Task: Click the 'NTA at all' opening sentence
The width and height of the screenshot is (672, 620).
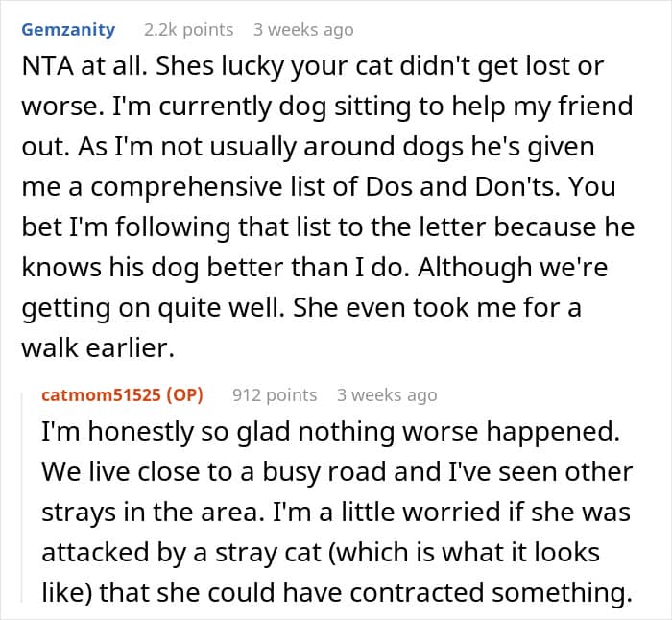Action: pyautogui.click(x=84, y=66)
